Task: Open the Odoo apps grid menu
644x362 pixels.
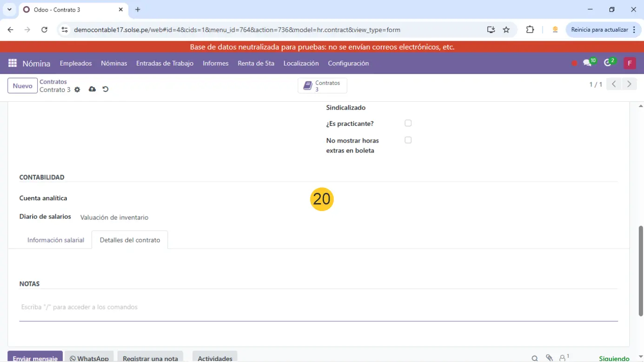Action: (x=13, y=63)
